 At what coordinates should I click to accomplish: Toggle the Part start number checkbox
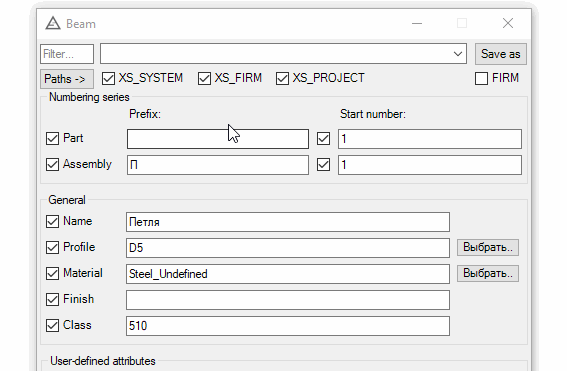point(323,138)
